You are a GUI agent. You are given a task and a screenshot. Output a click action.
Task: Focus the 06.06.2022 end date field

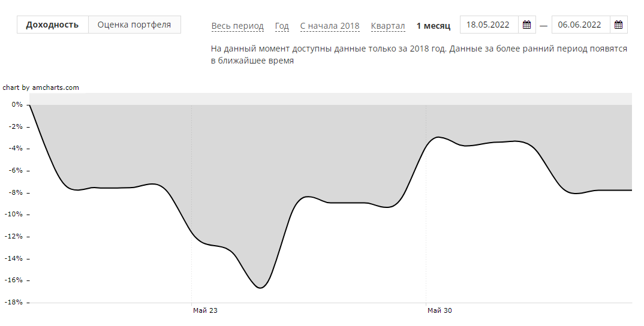coord(579,25)
